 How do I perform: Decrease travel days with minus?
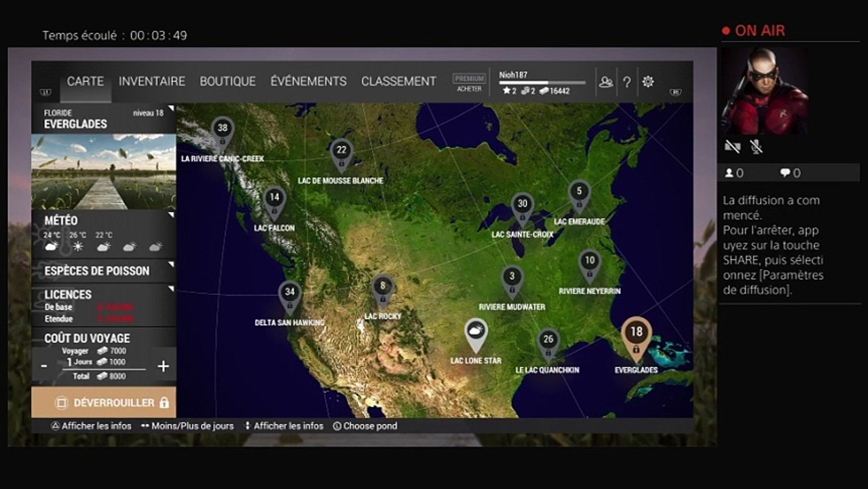pos(44,366)
